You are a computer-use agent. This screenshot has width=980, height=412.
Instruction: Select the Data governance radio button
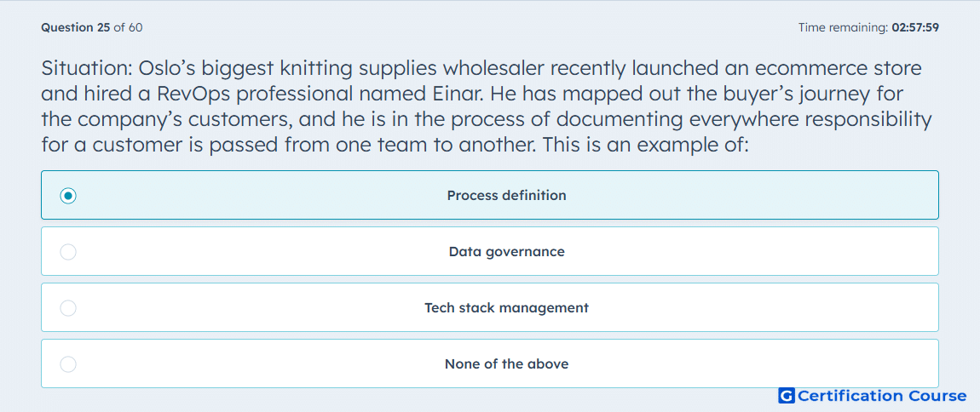68,252
